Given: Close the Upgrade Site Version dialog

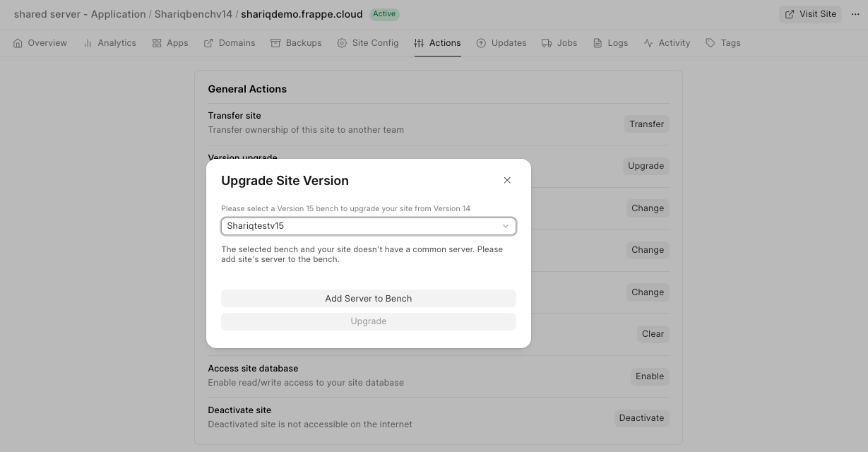Looking at the screenshot, I should pos(507,180).
